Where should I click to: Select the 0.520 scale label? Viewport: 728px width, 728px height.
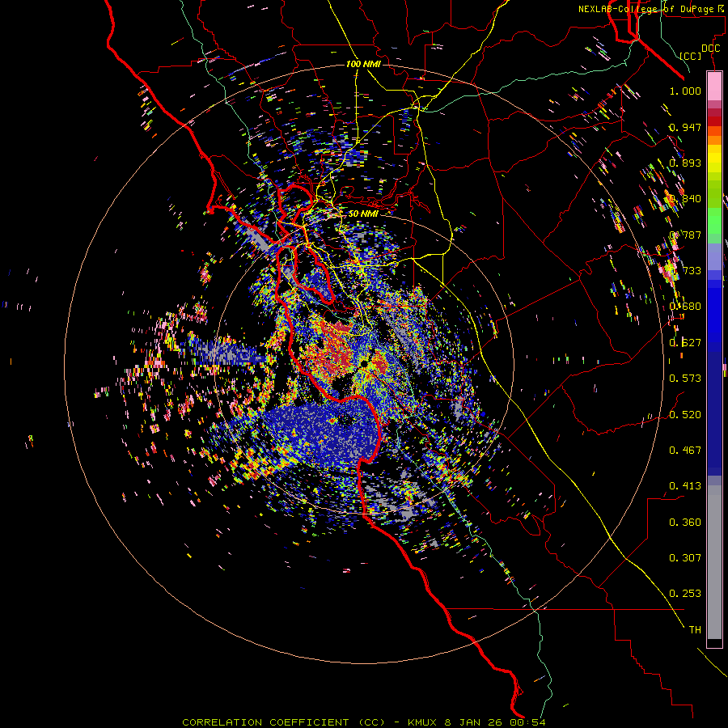click(685, 414)
